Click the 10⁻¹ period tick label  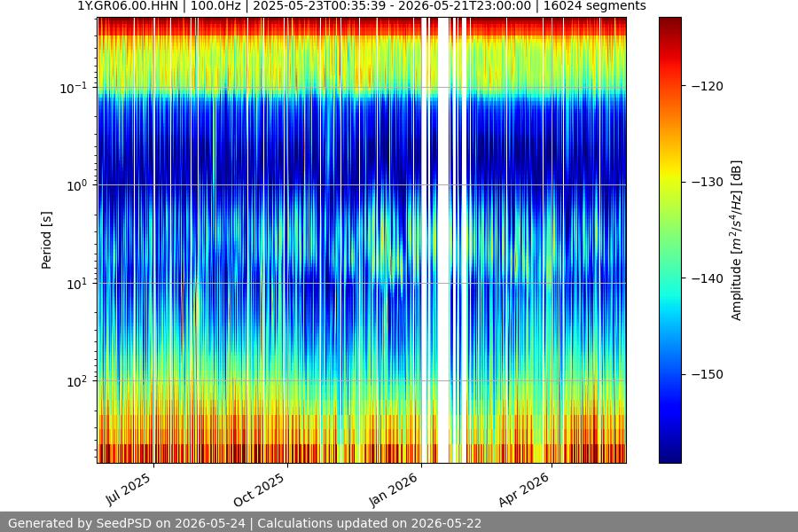(x=73, y=88)
